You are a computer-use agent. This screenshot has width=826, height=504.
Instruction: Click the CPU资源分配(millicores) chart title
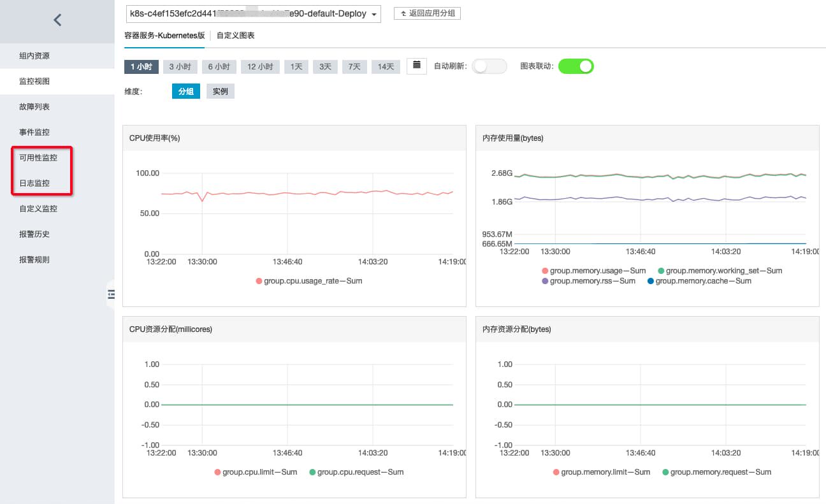(x=171, y=329)
